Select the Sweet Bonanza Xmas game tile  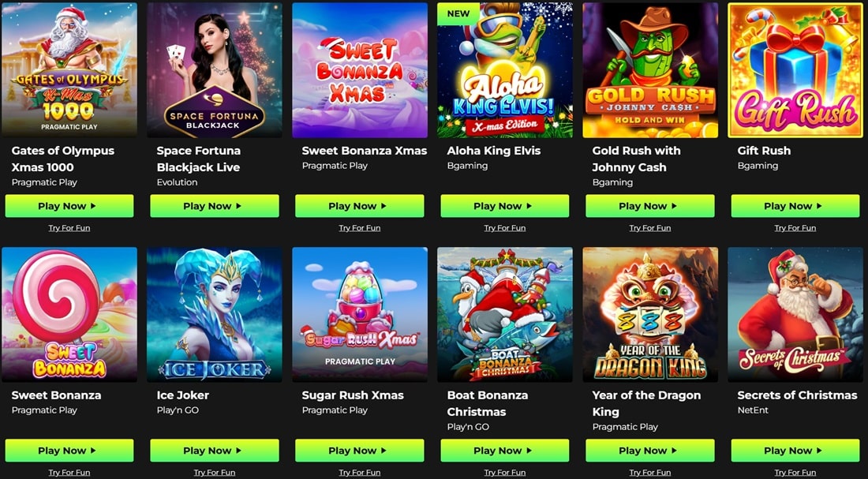(360, 69)
